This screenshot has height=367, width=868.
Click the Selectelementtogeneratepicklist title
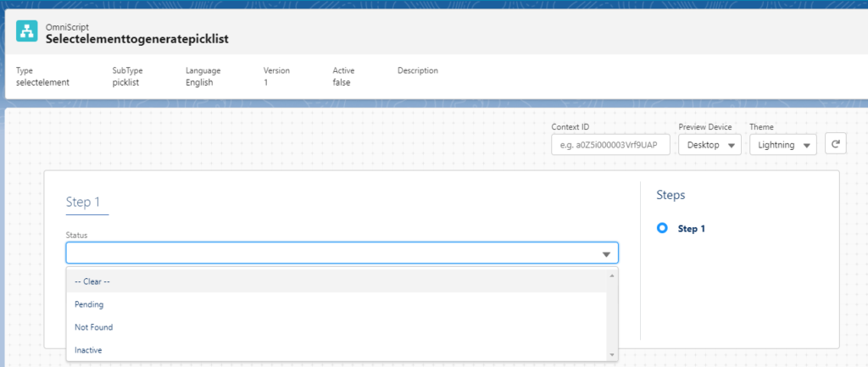click(137, 39)
